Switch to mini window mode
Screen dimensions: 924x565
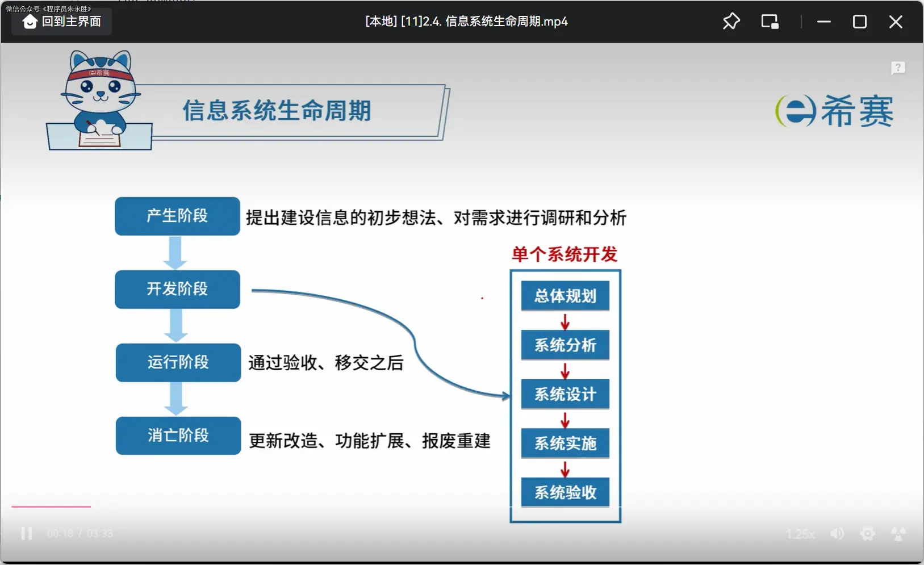[770, 22]
